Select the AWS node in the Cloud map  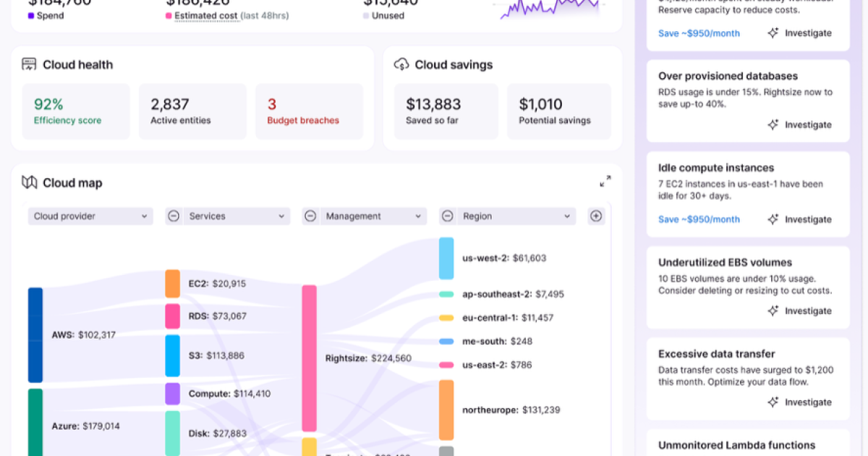(x=34, y=334)
